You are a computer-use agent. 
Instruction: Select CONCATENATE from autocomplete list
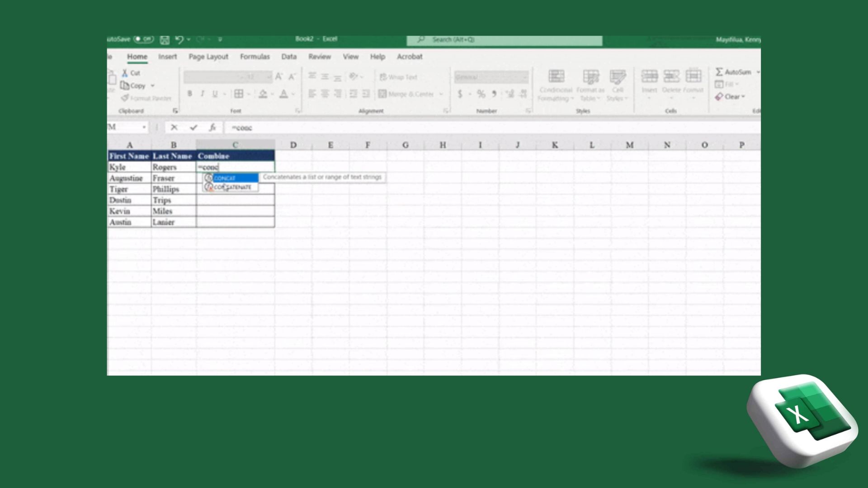coord(231,187)
